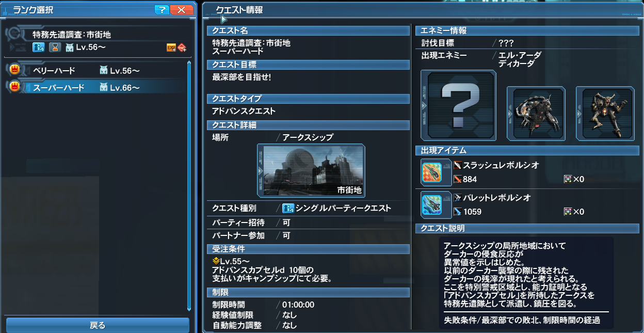This screenshot has width=644, height=333.
Task: Click the help question mark button
Action: 162,10
